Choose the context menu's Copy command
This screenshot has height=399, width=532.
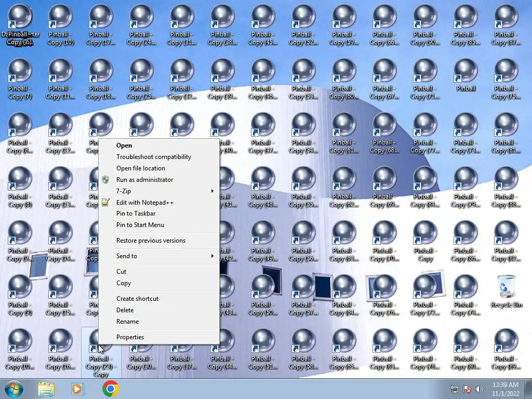[x=159, y=283]
